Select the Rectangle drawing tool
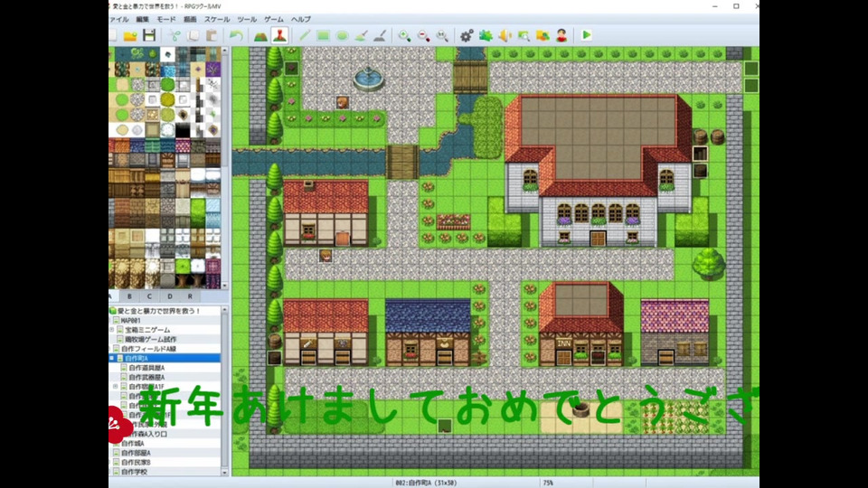 (x=324, y=35)
